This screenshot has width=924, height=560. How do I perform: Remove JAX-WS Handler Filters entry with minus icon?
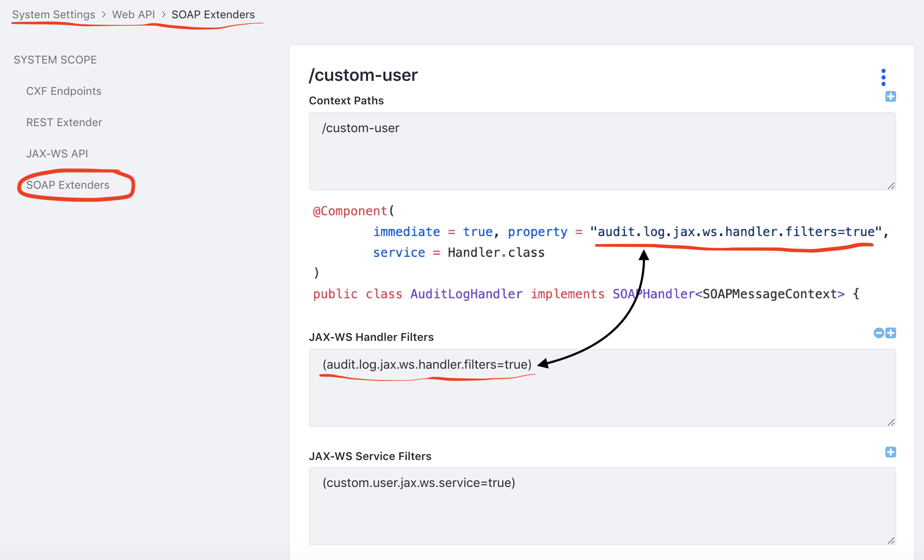(879, 333)
